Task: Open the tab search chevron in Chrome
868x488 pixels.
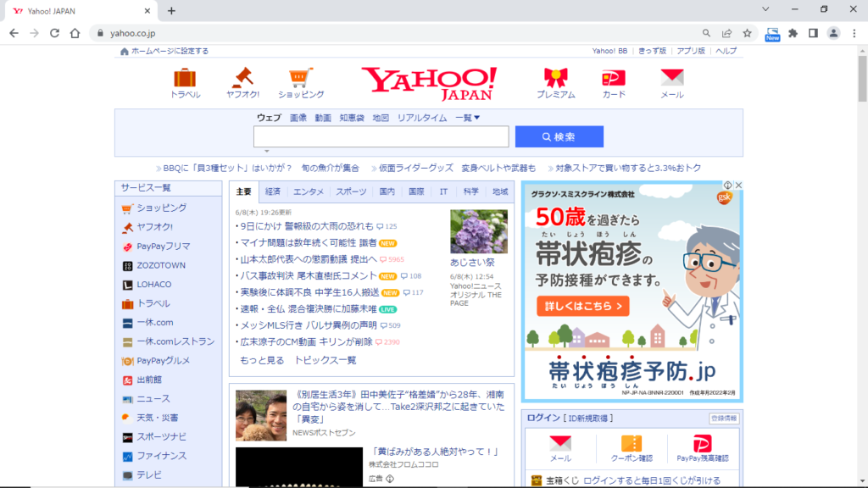Action: tap(765, 9)
